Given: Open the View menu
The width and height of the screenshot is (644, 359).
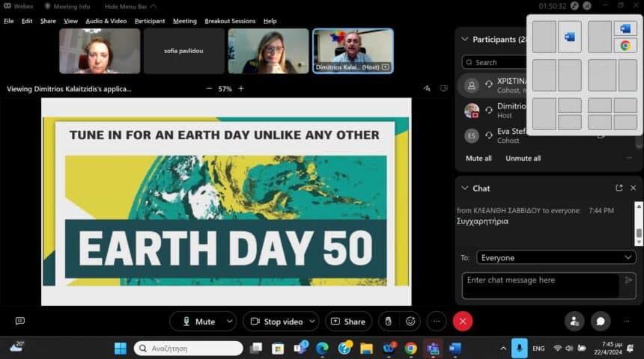Looking at the screenshot, I should click(x=70, y=21).
